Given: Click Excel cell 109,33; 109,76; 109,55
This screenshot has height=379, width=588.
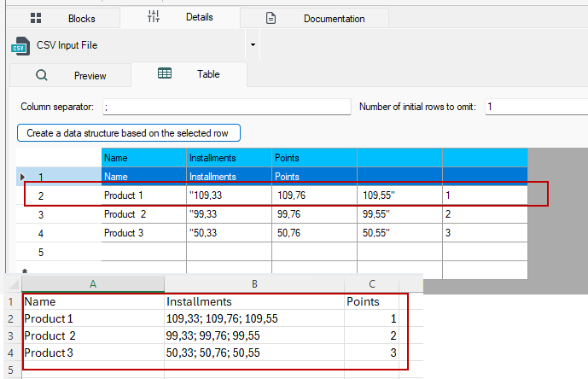Looking at the screenshot, I should [x=254, y=318].
